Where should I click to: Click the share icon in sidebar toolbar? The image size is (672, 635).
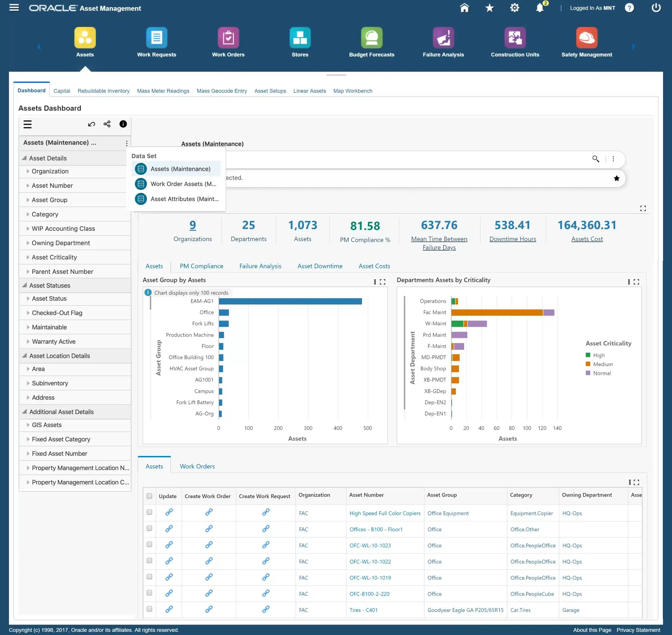pyautogui.click(x=107, y=124)
